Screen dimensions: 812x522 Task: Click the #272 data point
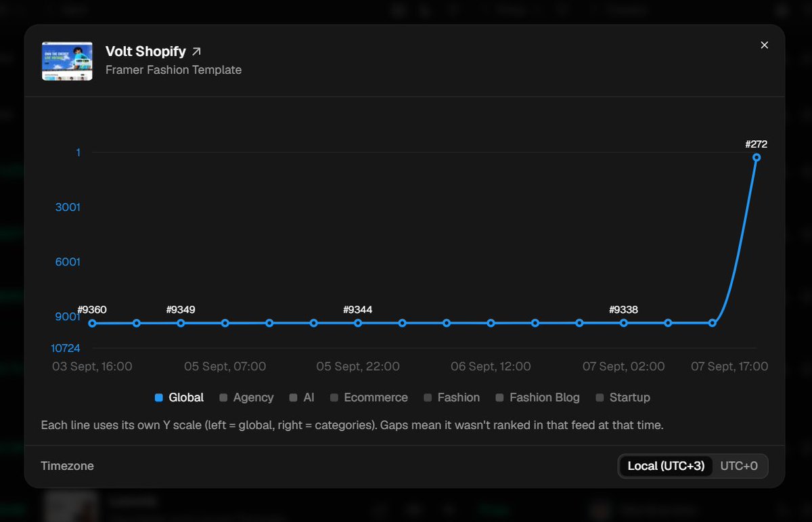(757, 157)
